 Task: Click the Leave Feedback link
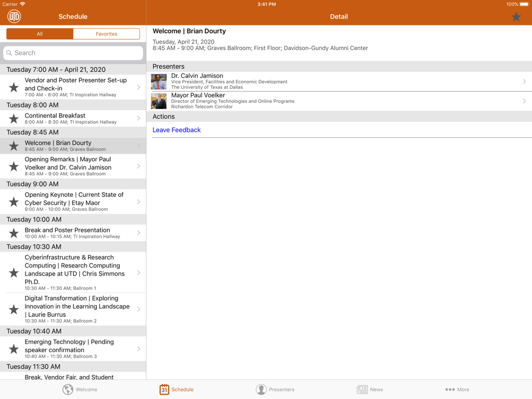(x=177, y=130)
